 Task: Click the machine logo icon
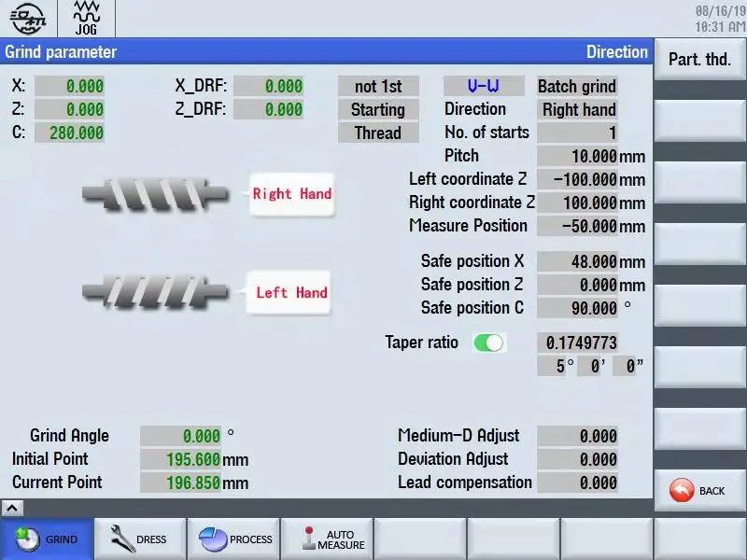tap(28, 18)
